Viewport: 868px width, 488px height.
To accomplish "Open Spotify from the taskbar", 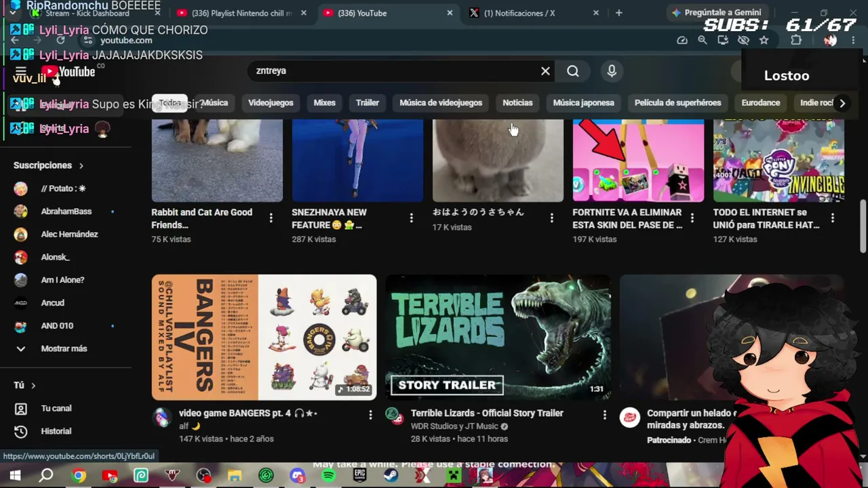I will [328, 476].
